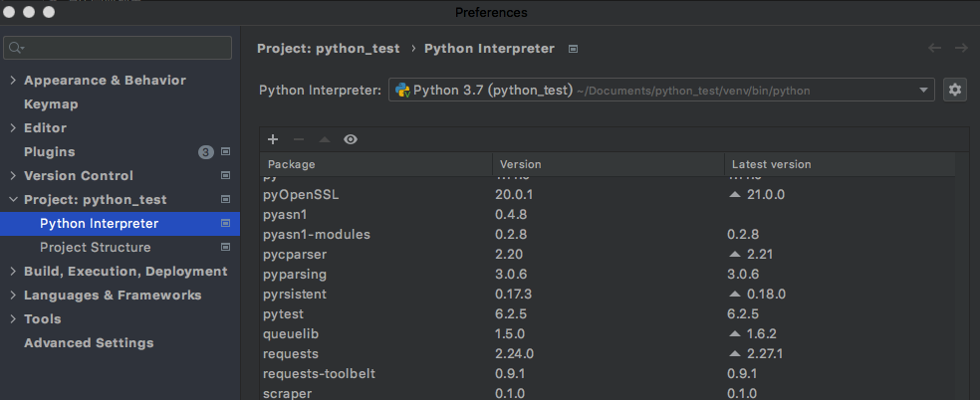Open the interpreter gear settings icon
Image resolution: width=980 pixels, height=400 pixels.
955,90
